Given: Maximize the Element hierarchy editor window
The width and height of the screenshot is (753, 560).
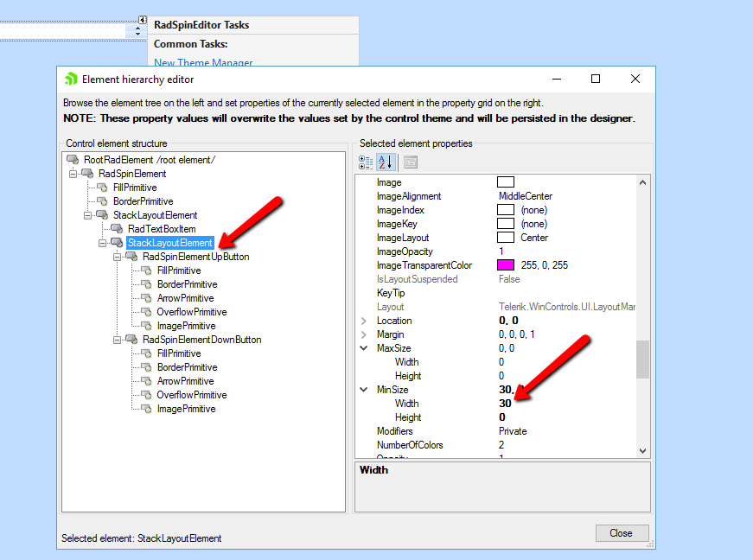Looking at the screenshot, I should coord(596,79).
